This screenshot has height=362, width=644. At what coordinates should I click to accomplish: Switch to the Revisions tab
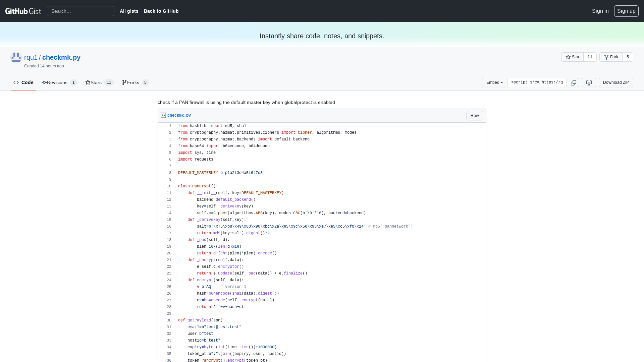point(57,82)
